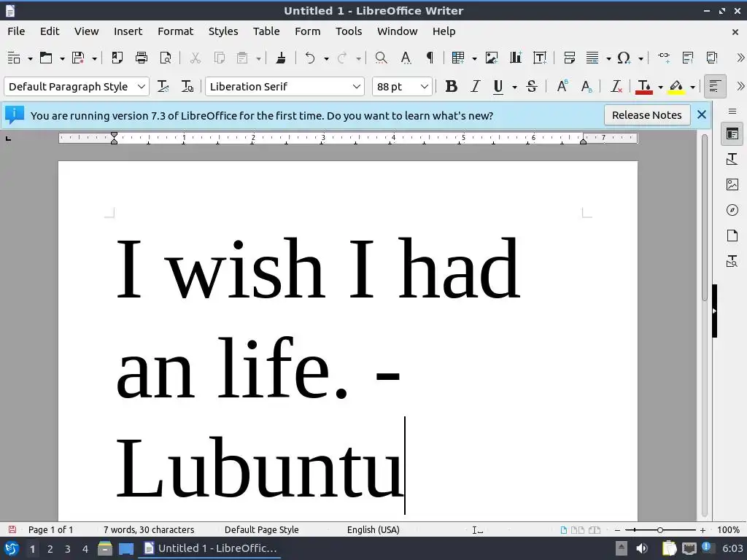Viewport: 747px width, 560px height.
Task: Open the Styles menu
Action: pos(223,31)
